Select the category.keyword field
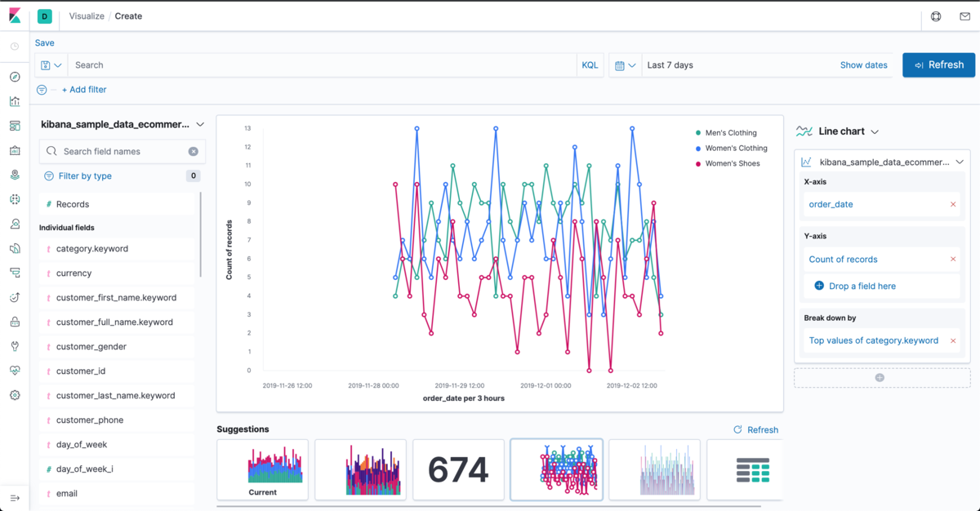Image resolution: width=980 pixels, height=511 pixels. pyautogui.click(x=118, y=249)
